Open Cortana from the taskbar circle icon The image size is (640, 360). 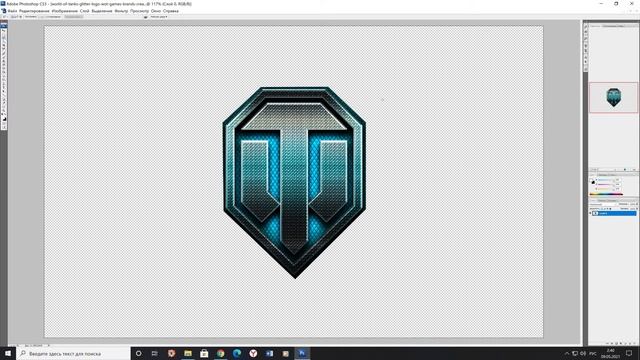(139, 353)
